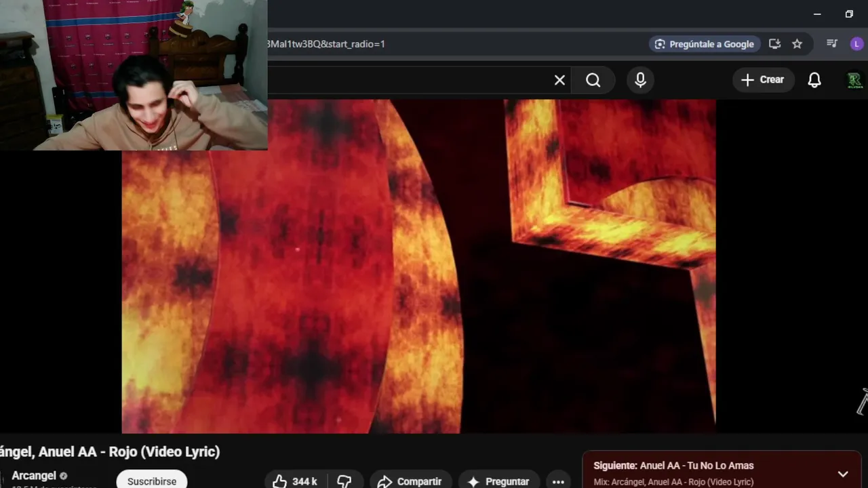The image size is (868, 488).
Task: Click Mix: Arcángel, Anuel AA - Rojo text
Action: pos(673,482)
